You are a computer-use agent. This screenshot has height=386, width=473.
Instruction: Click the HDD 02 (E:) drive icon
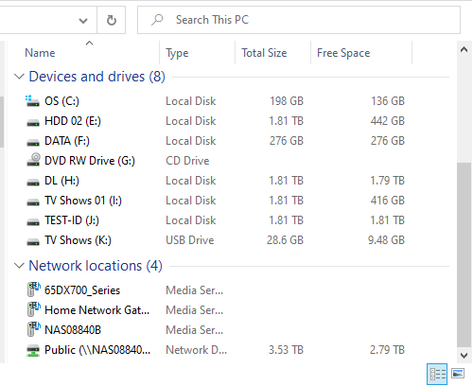click(33, 123)
